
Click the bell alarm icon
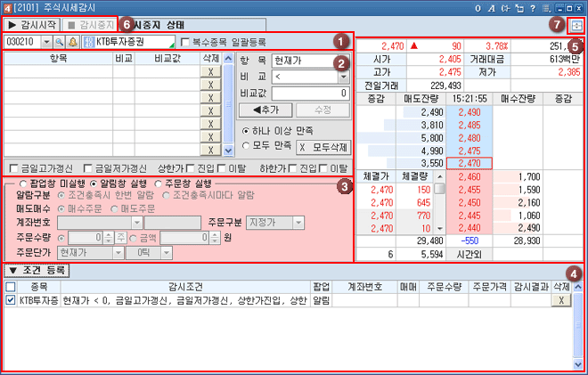coord(71,42)
